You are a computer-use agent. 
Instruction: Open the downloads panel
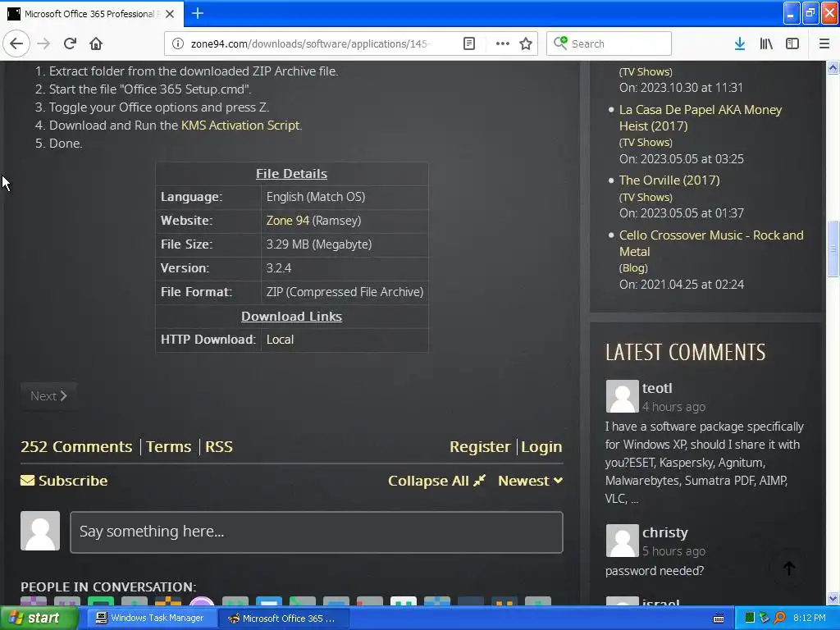pos(740,43)
